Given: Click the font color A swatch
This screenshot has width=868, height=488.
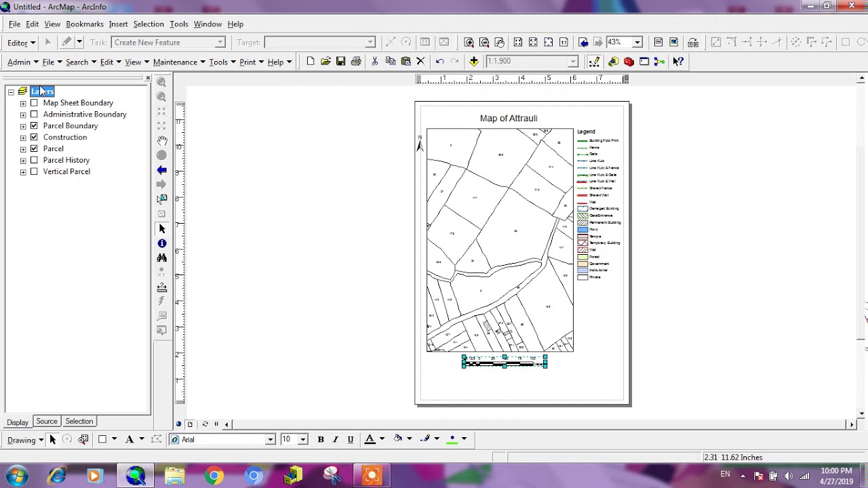Looking at the screenshot, I should (370, 439).
